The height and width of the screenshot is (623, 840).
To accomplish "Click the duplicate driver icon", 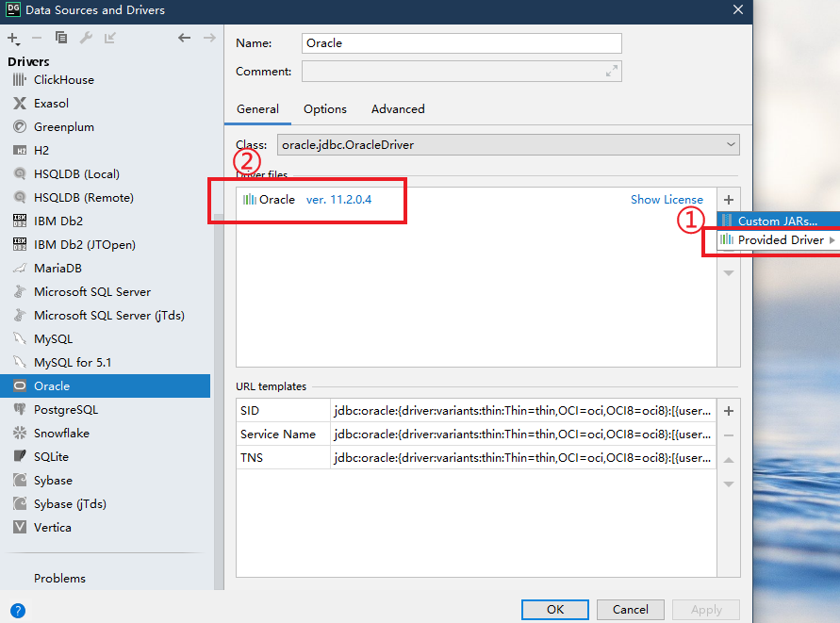I will pyautogui.click(x=61, y=38).
